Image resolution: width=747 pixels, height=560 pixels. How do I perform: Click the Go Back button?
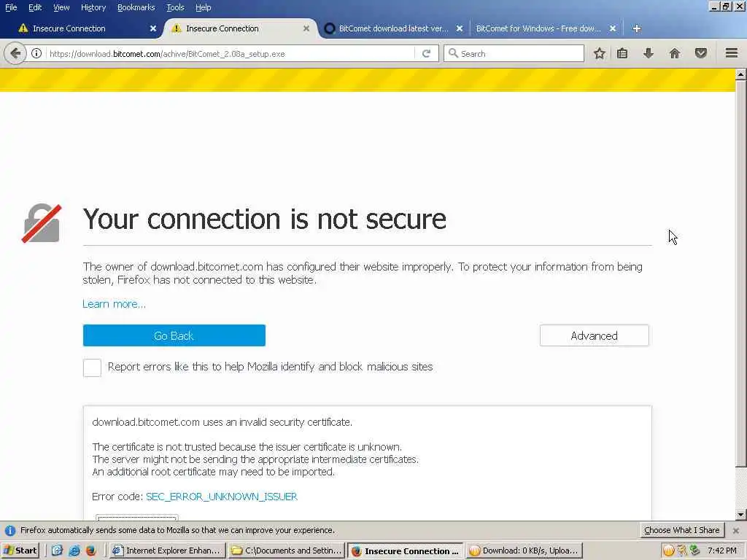[174, 335]
